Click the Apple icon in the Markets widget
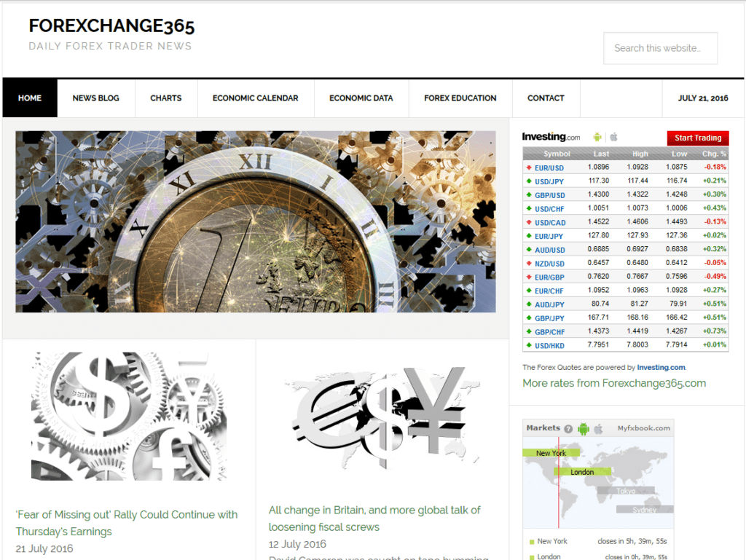The height and width of the screenshot is (560, 746). 597,428
